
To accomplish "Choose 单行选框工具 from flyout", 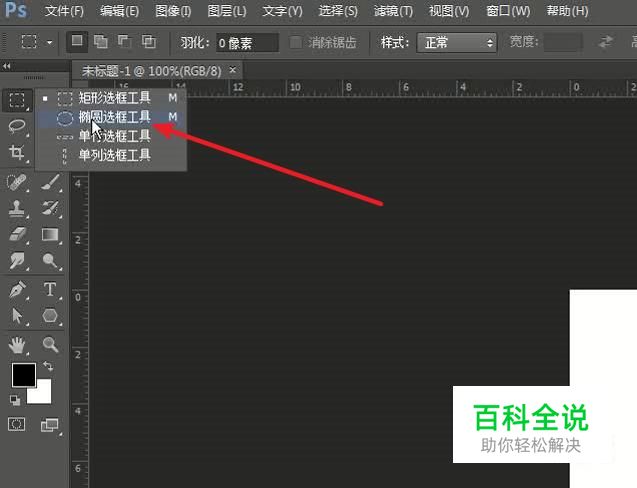I will pos(111,136).
